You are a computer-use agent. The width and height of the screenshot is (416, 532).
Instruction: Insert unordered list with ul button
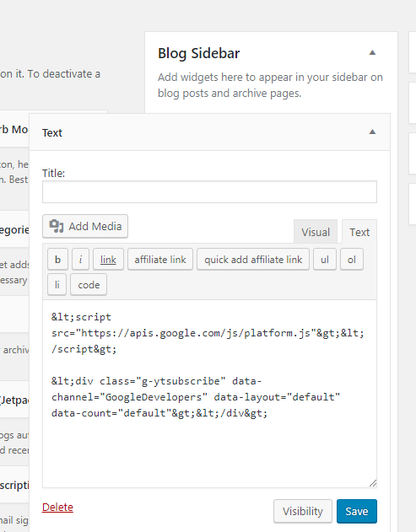(325, 260)
